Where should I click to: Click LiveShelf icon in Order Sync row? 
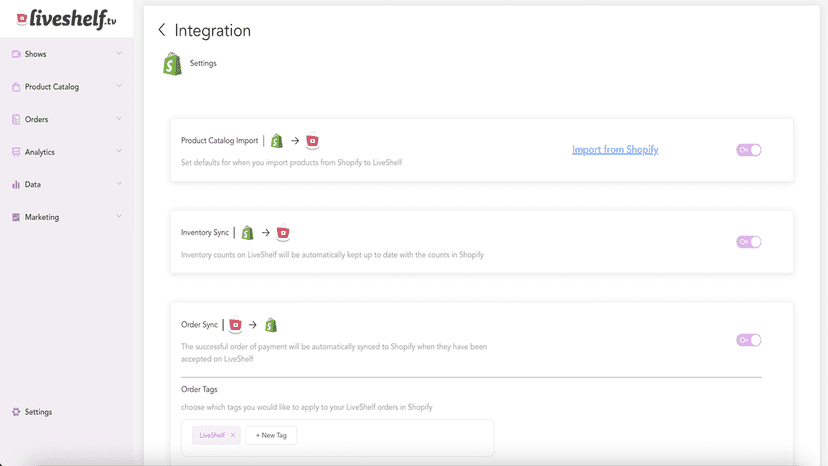point(236,325)
